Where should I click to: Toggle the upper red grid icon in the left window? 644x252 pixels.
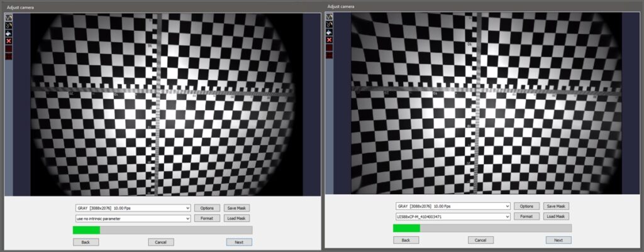(9, 49)
